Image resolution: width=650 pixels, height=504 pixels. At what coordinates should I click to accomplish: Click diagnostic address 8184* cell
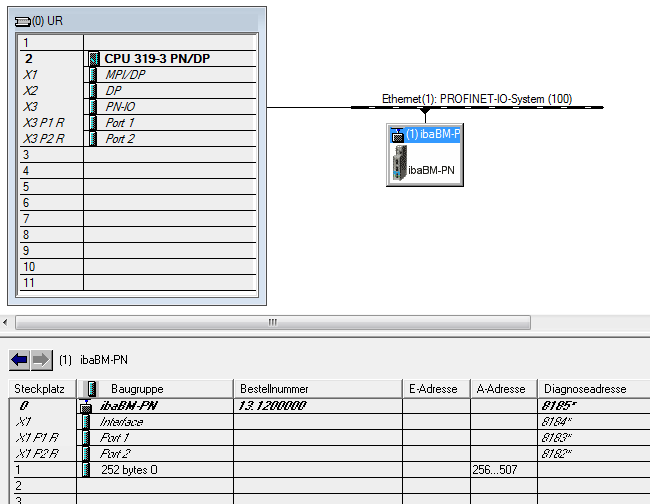point(594,422)
